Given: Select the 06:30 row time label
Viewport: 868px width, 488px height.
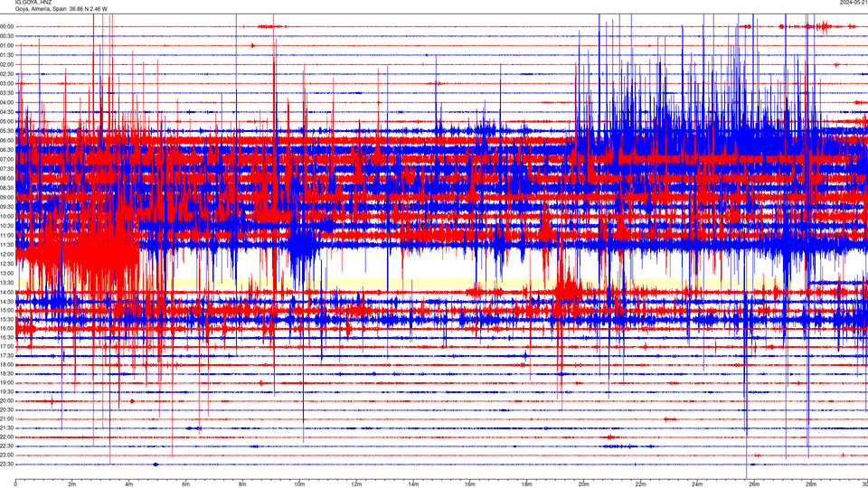Looking at the screenshot, I should 7,150.
